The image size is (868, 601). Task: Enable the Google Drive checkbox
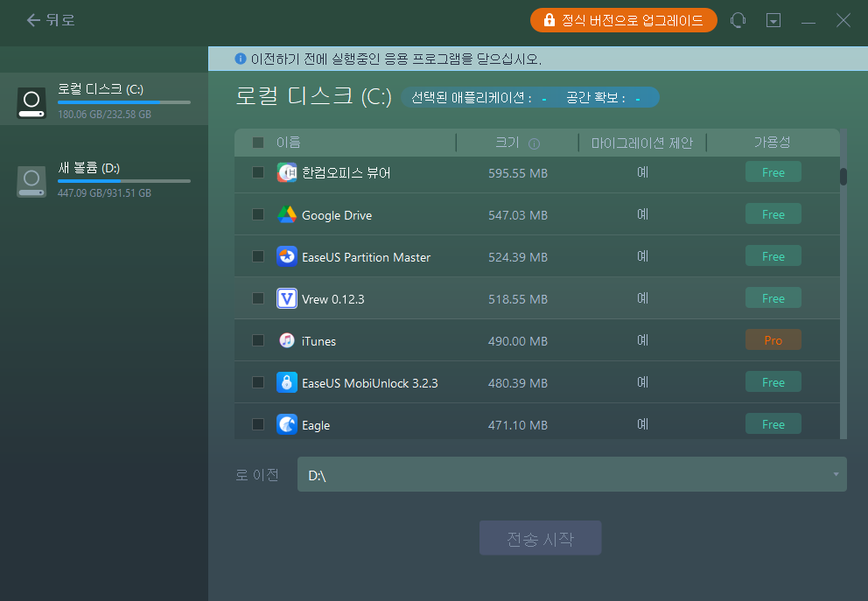257,213
